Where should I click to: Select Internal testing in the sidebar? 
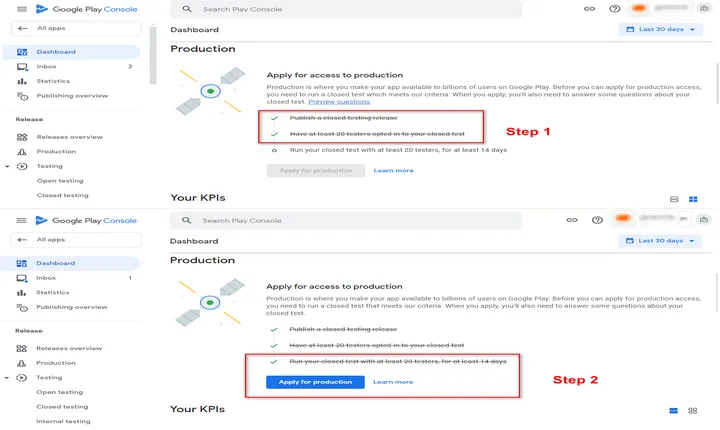(x=63, y=421)
